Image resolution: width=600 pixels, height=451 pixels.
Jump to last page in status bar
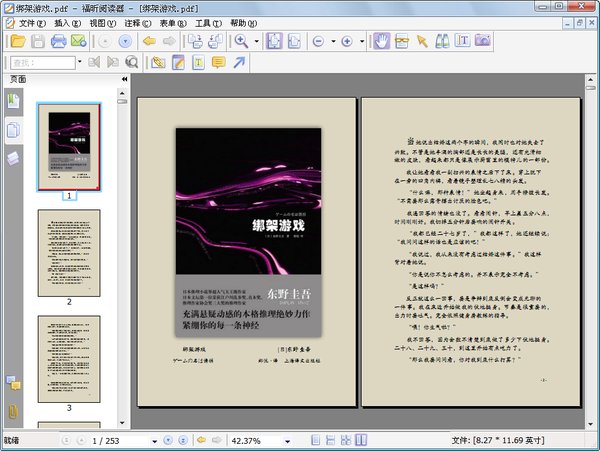click(181, 440)
